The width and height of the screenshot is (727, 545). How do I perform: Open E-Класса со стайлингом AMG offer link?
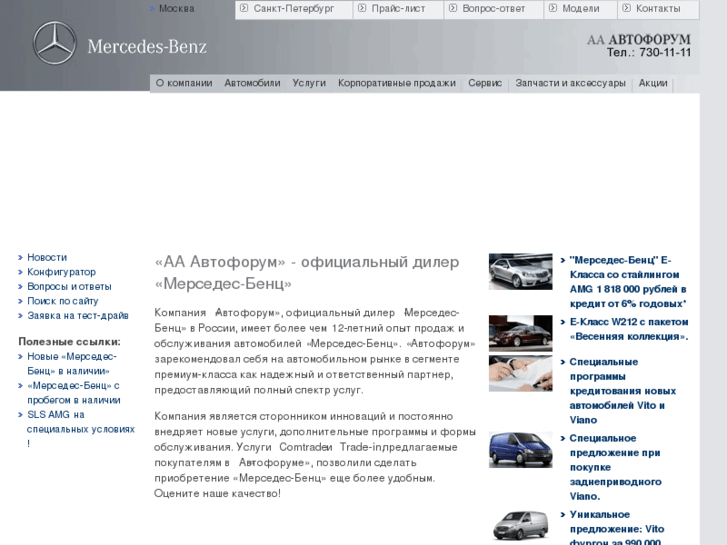pyautogui.click(x=628, y=282)
